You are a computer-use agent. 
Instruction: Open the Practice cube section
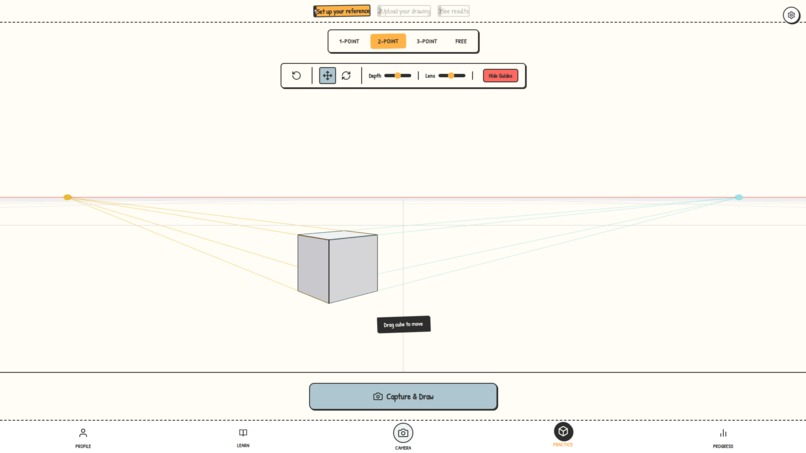[x=563, y=434]
